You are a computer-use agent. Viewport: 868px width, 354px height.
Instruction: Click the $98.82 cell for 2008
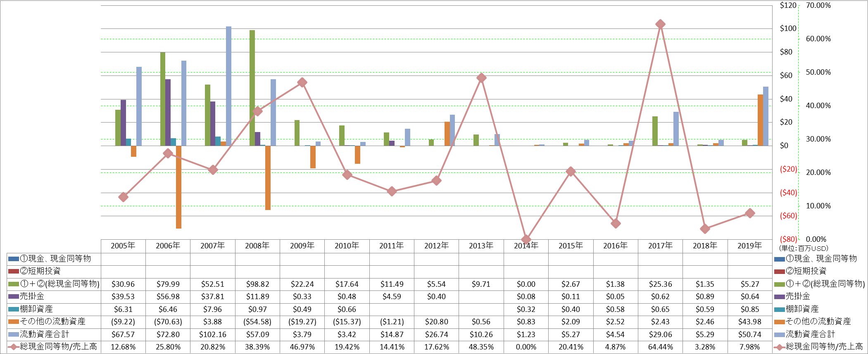[257, 284]
